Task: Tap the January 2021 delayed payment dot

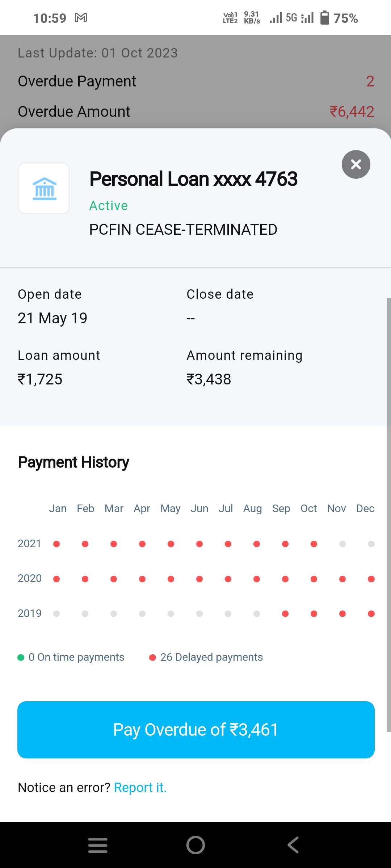Action: pos(56,544)
